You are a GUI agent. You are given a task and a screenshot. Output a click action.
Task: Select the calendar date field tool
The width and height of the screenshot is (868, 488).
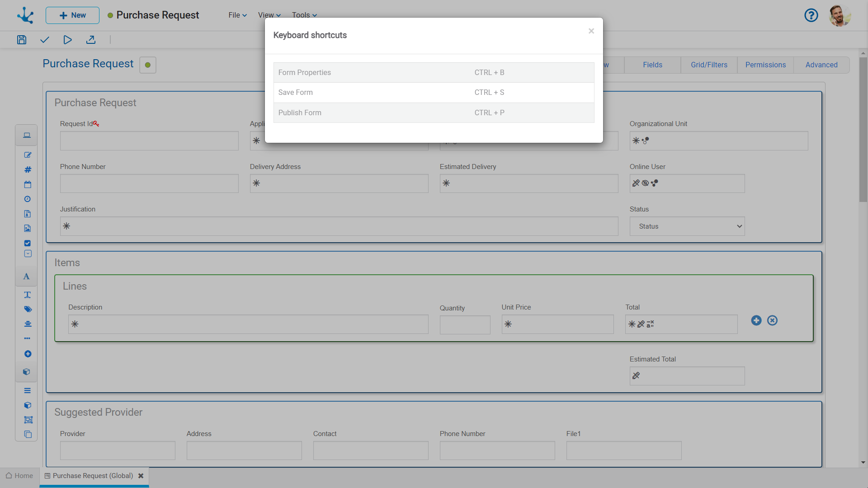(x=28, y=184)
